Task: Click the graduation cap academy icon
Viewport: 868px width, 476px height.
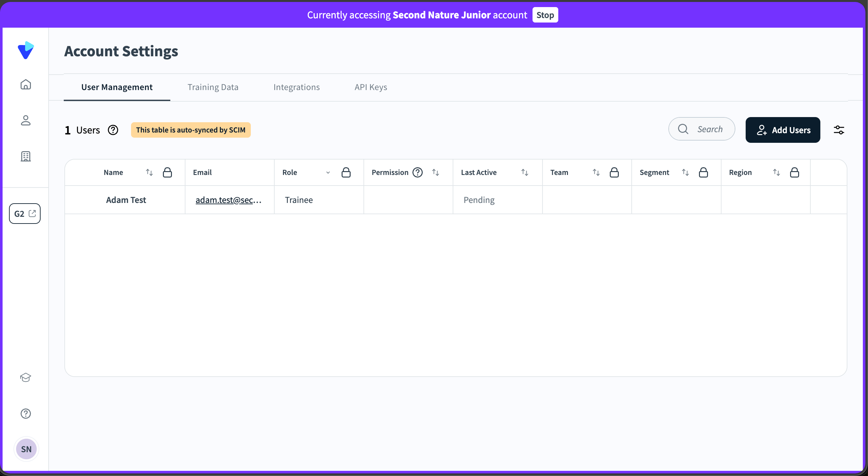Action: coord(26,377)
